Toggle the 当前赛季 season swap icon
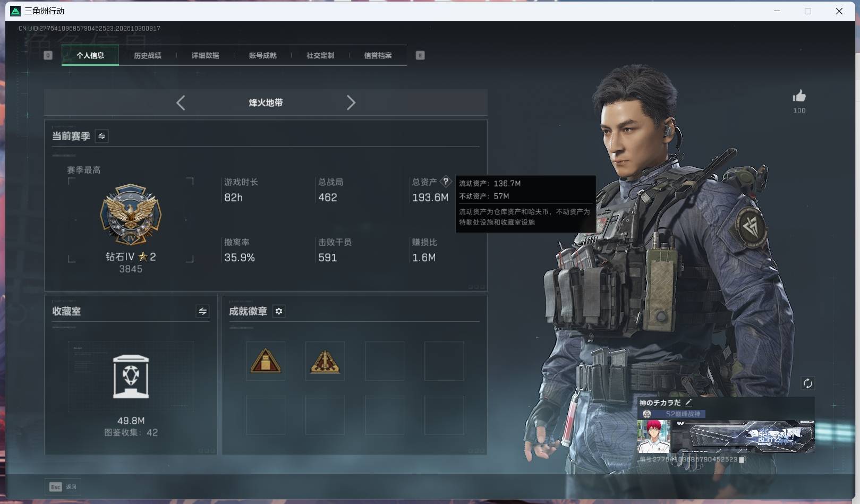860x504 pixels. click(x=101, y=136)
